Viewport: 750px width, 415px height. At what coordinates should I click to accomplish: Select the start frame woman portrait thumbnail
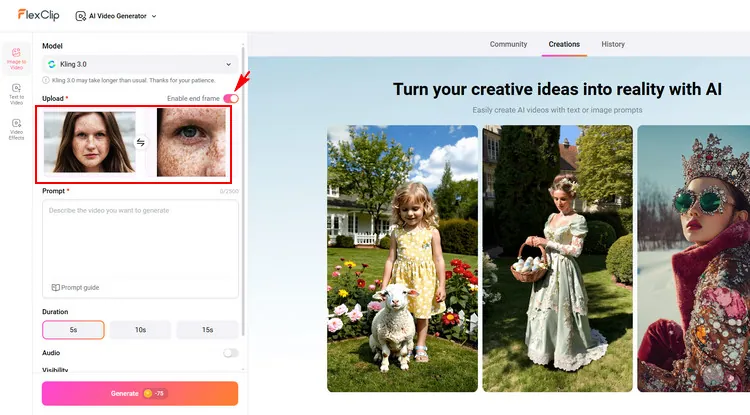(x=89, y=142)
